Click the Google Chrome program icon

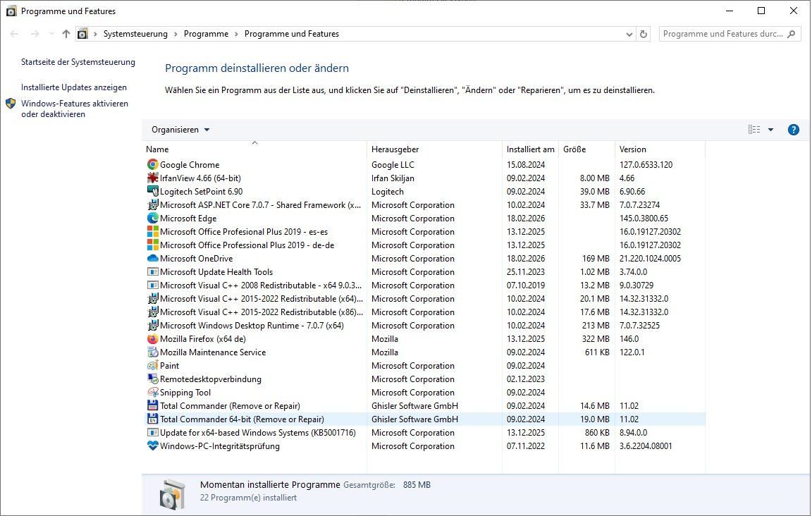[x=153, y=165]
